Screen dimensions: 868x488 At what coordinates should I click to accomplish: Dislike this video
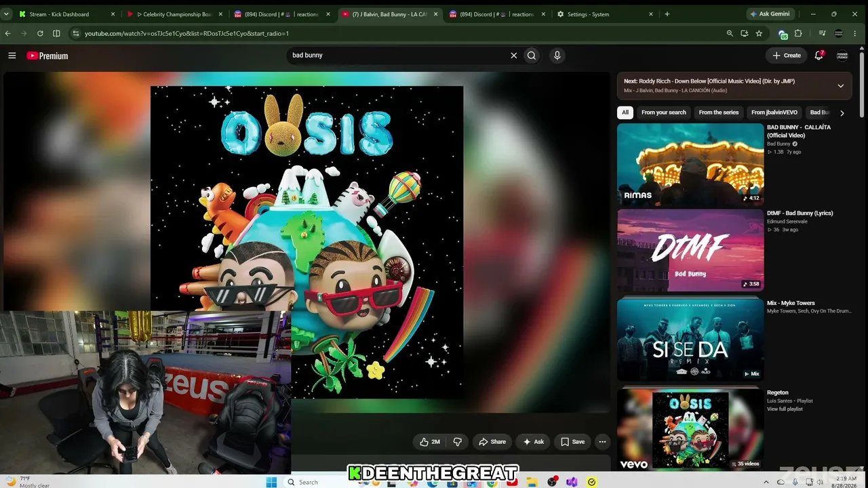point(457,442)
